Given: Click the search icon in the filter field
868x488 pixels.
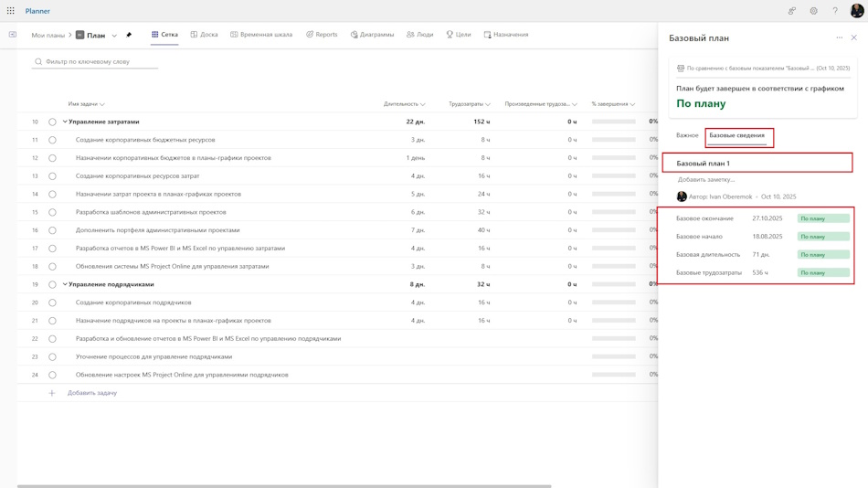Looking at the screenshot, I should click(38, 61).
